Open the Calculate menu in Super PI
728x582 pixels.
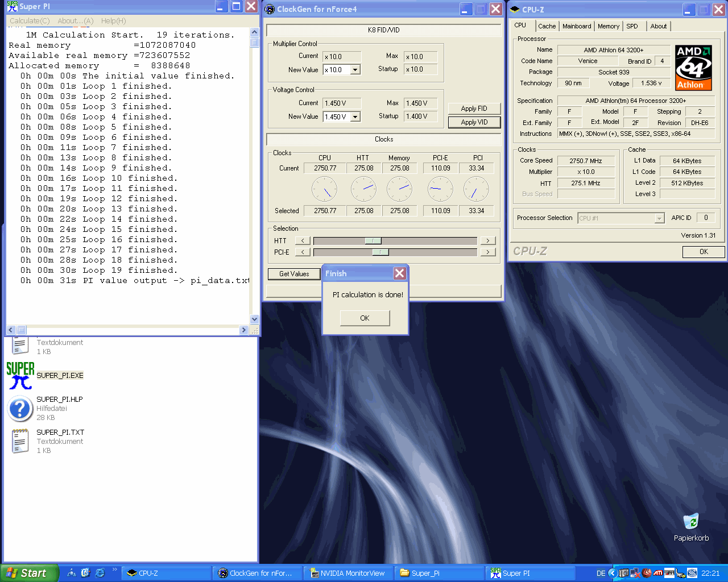30,21
